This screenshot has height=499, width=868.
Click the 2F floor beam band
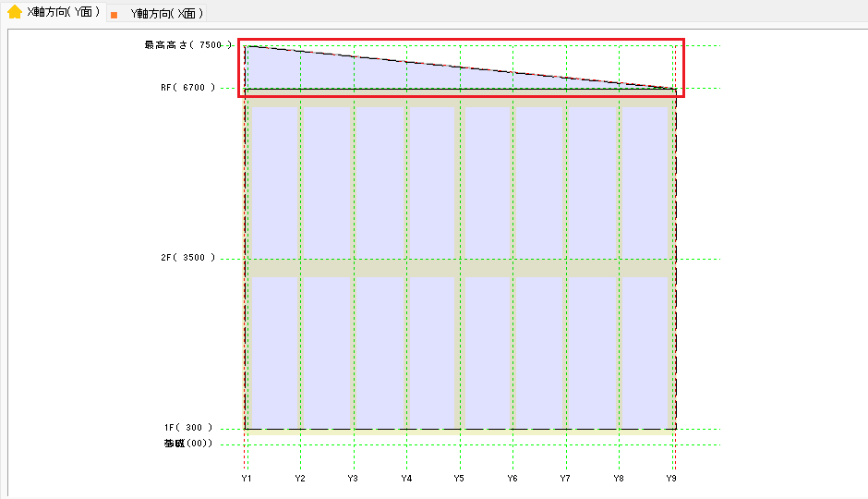(x=460, y=268)
